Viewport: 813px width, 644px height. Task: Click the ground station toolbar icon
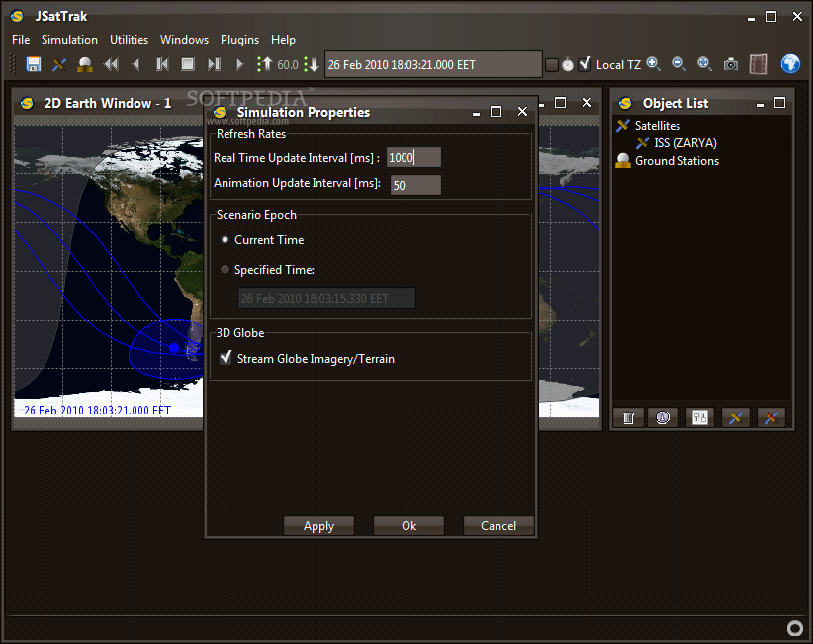(x=84, y=65)
